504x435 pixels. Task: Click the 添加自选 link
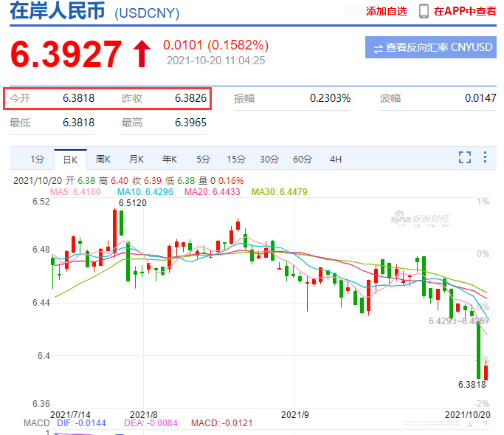[x=387, y=11]
